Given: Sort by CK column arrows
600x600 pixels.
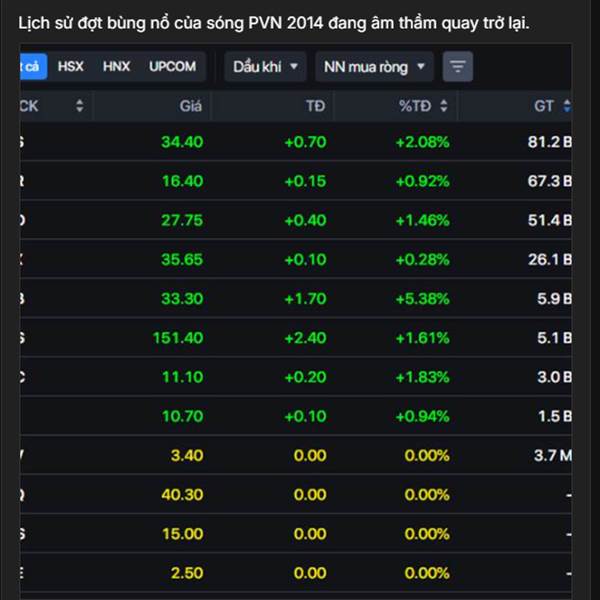Looking at the screenshot, I should click(80, 106).
